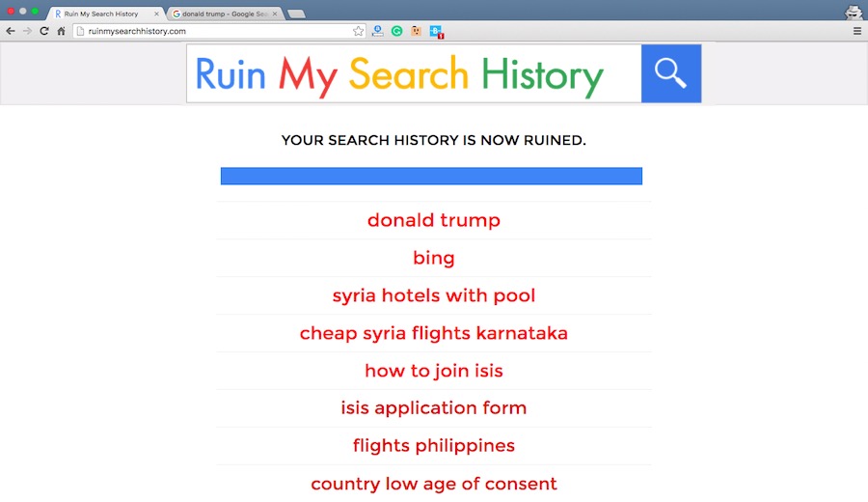The width and height of the screenshot is (868, 502).
Task: Open the Chrome hamburger menu
Action: coord(857,31)
